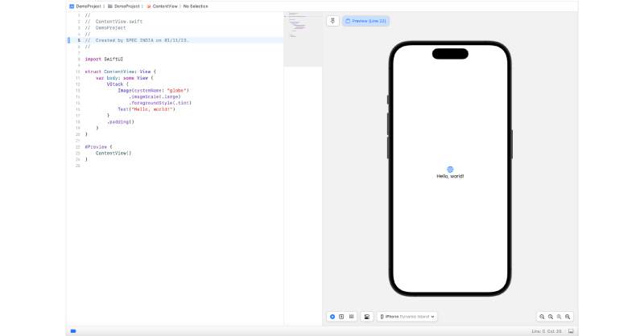Click the blue indicator icon in the bottom-left bar
The image size is (644, 336).
click(73, 331)
